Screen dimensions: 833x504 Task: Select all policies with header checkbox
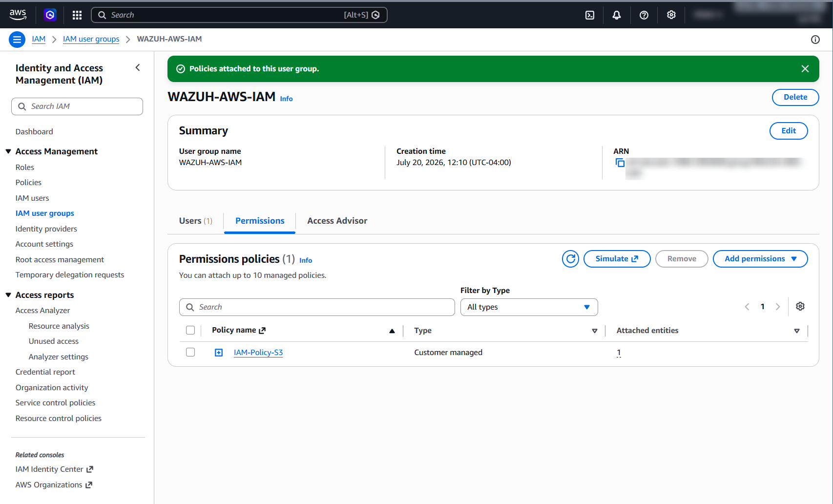tap(190, 330)
